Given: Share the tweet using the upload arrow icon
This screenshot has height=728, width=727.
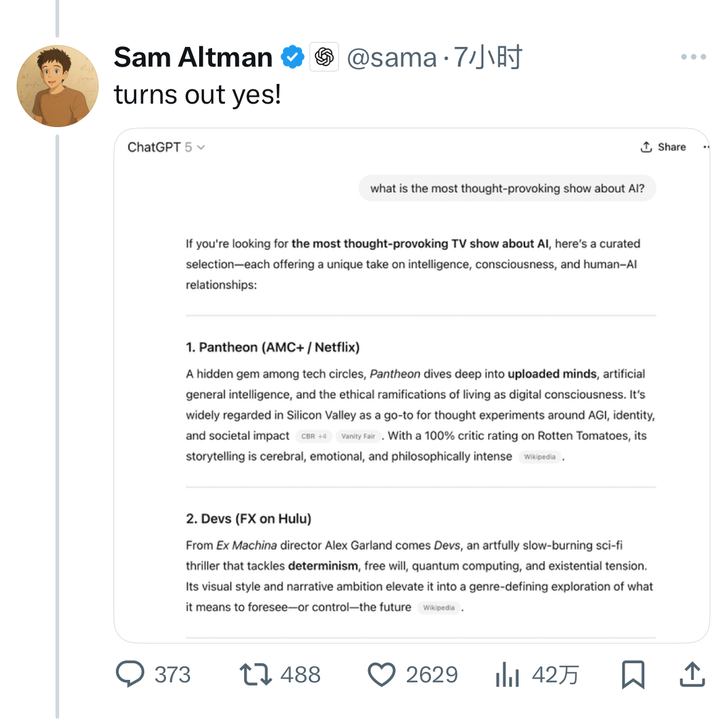Looking at the screenshot, I should pos(692,674).
